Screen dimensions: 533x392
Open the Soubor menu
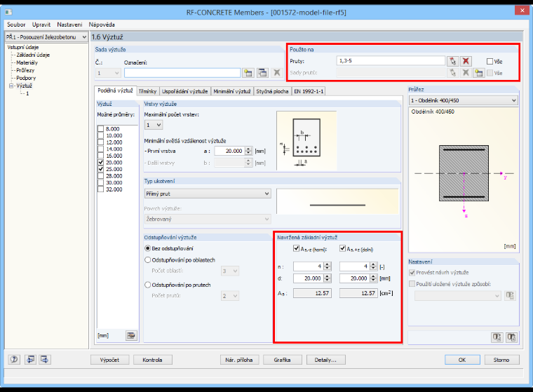16,25
